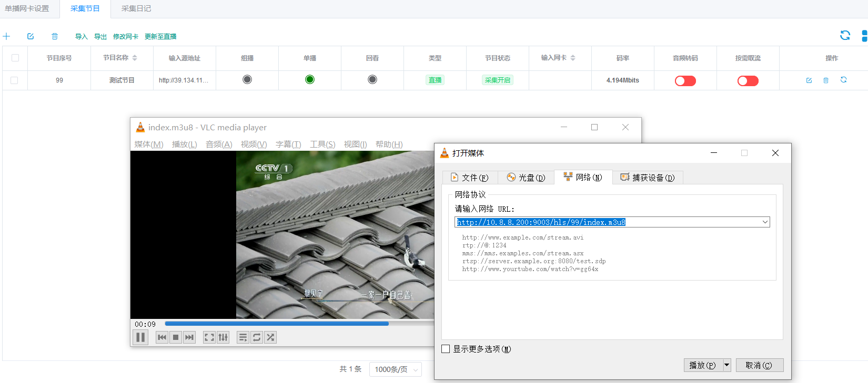Toggle VLC fullscreen button
The height and width of the screenshot is (383, 868).
(209, 337)
